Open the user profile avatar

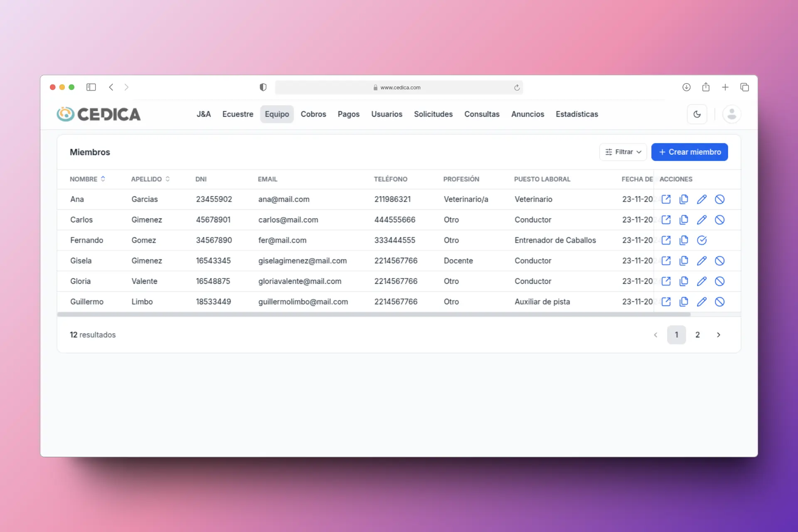731,114
